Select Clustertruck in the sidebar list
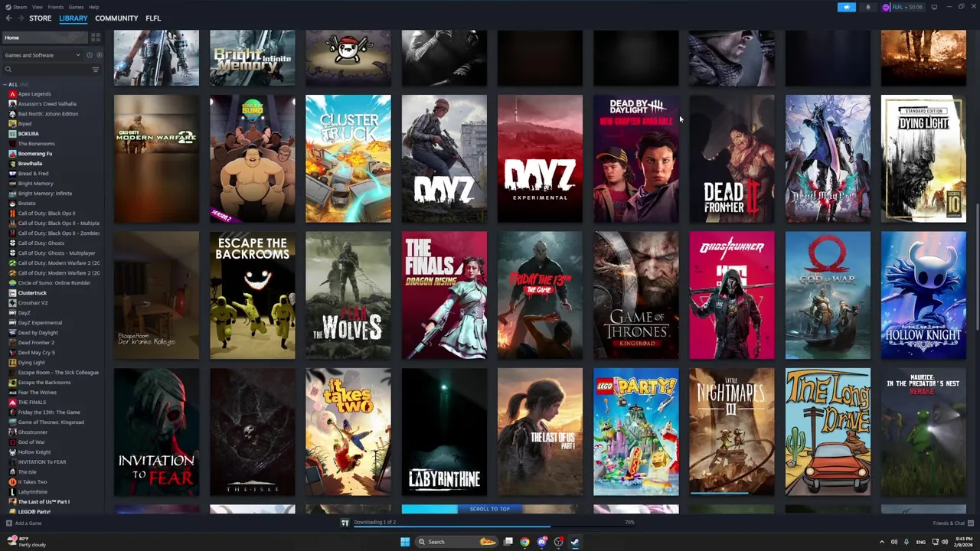The width and height of the screenshot is (980, 551). point(32,293)
